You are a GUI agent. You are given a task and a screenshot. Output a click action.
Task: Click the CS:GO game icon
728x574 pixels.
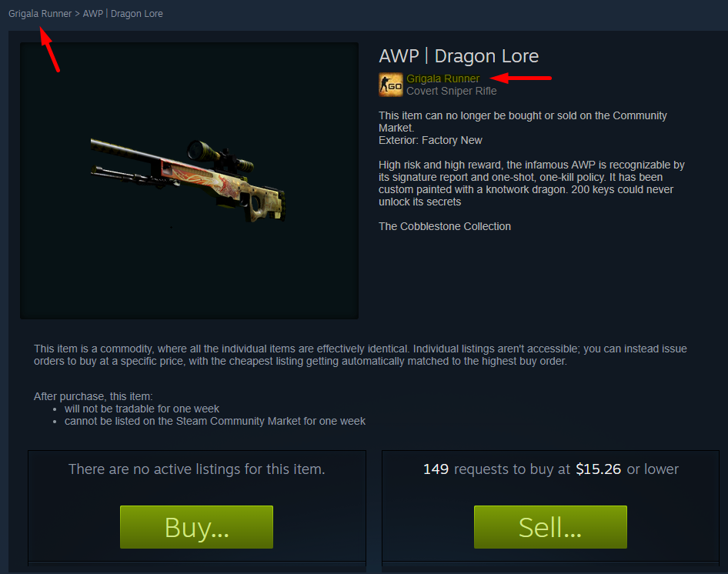pos(390,85)
